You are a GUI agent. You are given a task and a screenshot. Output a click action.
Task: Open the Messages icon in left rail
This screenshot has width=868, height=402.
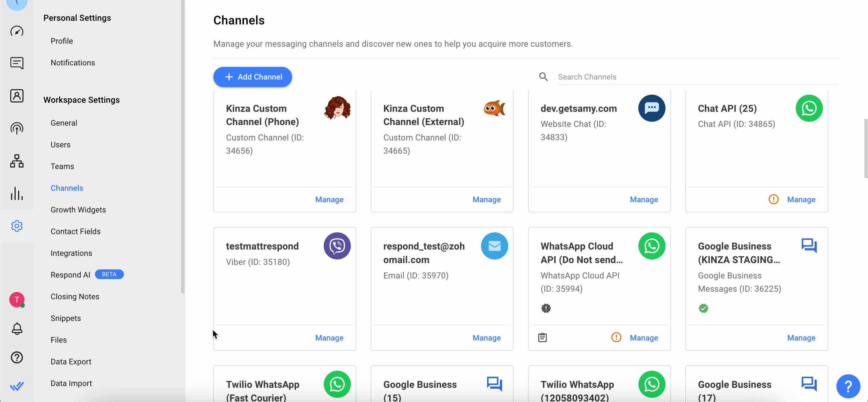(17, 63)
